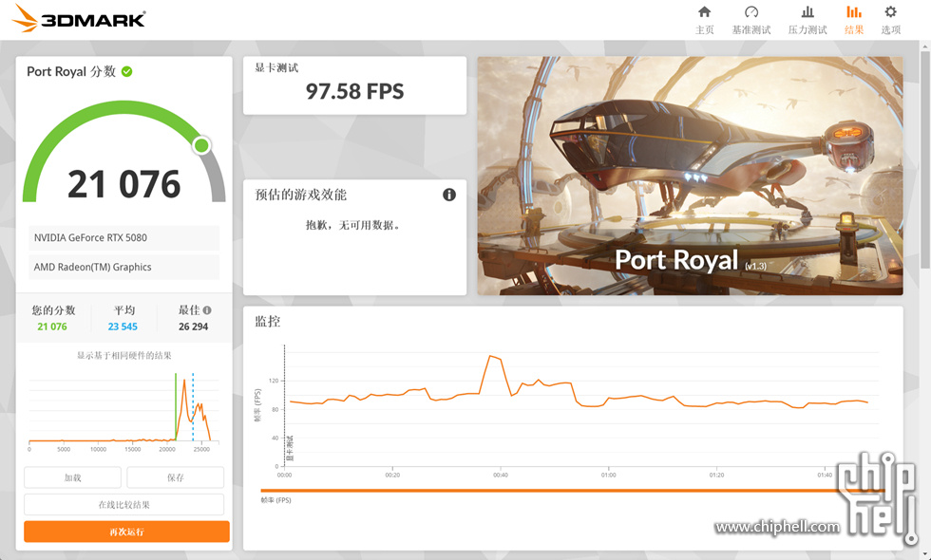Select the AMD Radeon(TM) Graphics entry
Viewport: 931px width, 560px height.
[123, 267]
